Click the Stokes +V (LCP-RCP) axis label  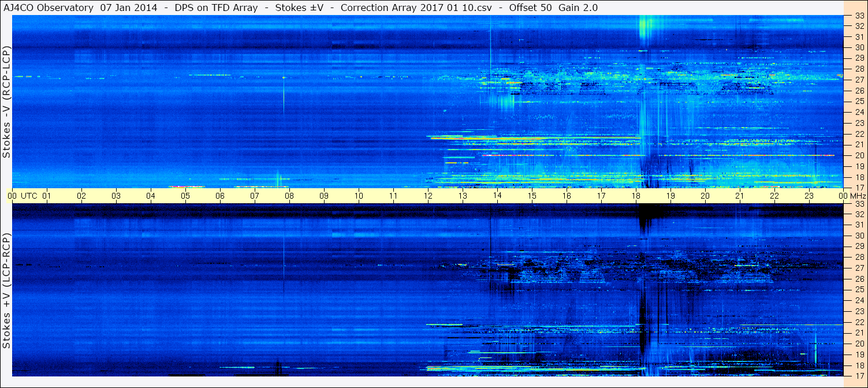6,290
